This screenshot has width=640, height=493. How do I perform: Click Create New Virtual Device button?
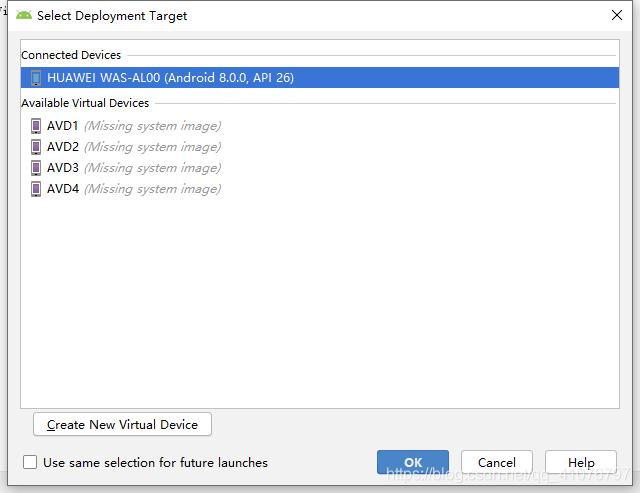pyautogui.click(x=122, y=424)
